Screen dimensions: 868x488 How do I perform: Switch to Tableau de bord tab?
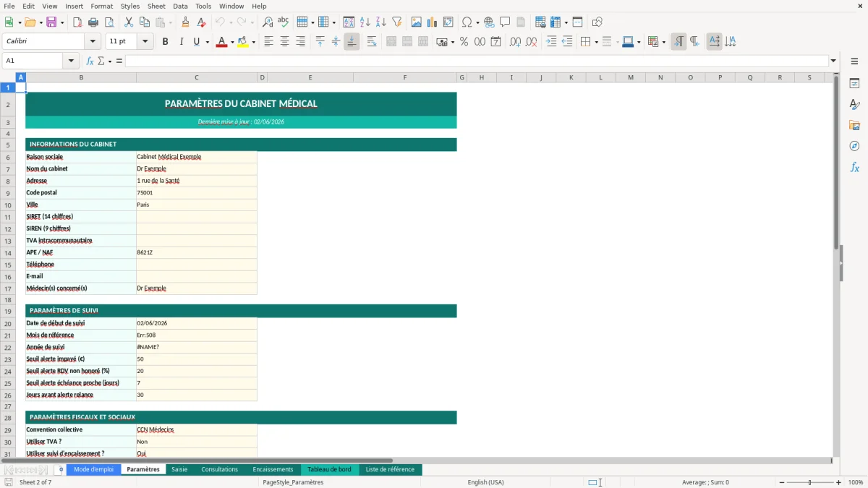[329, 469]
